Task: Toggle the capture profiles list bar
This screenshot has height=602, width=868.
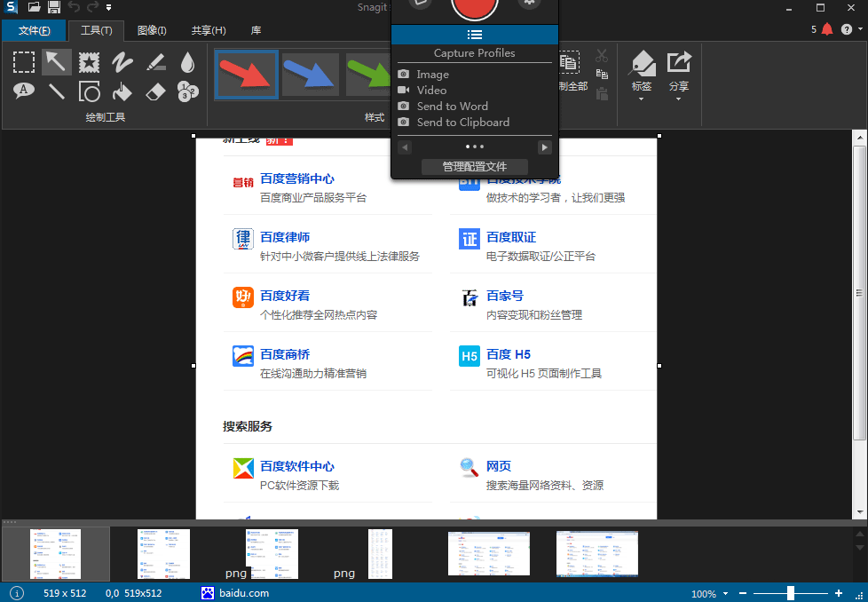Action: tap(475, 35)
